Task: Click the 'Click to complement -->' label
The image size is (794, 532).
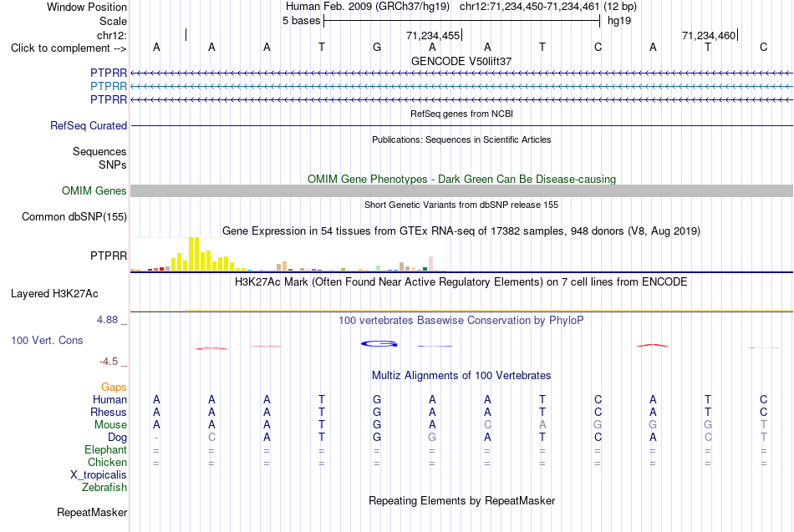Action: tap(69, 48)
